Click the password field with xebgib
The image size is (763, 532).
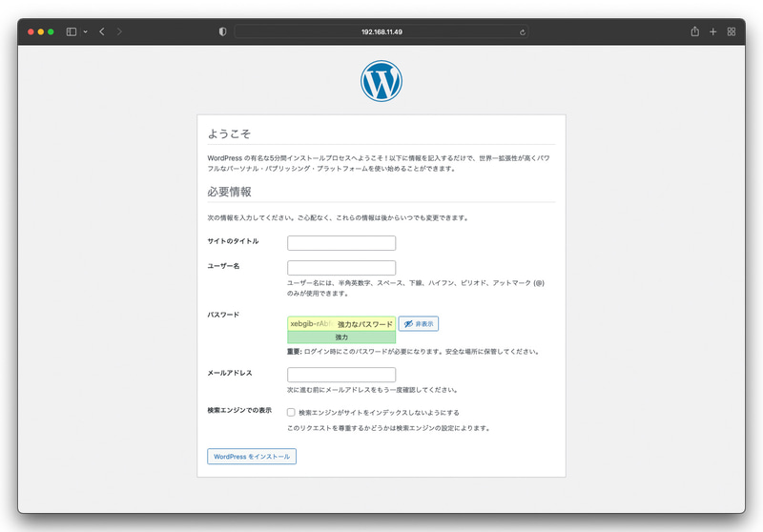pyautogui.click(x=341, y=324)
